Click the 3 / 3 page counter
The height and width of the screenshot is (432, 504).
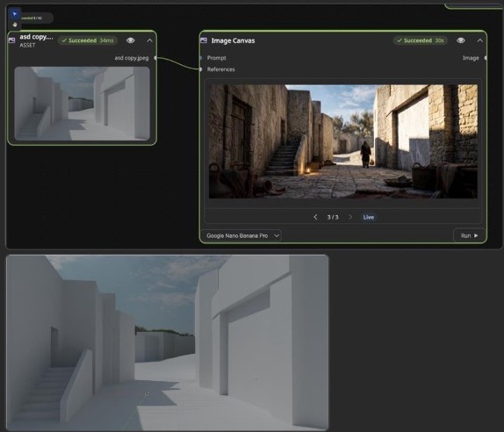[333, 217]
